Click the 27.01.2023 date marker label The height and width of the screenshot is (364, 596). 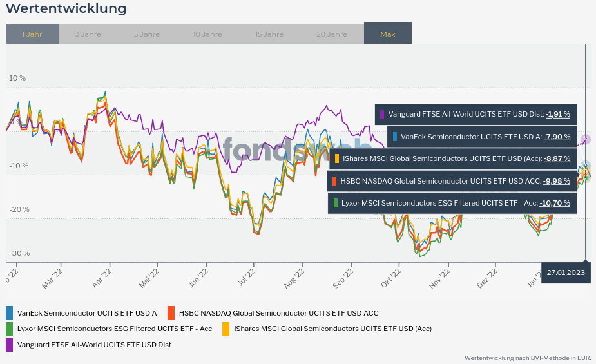pos(566,273)
